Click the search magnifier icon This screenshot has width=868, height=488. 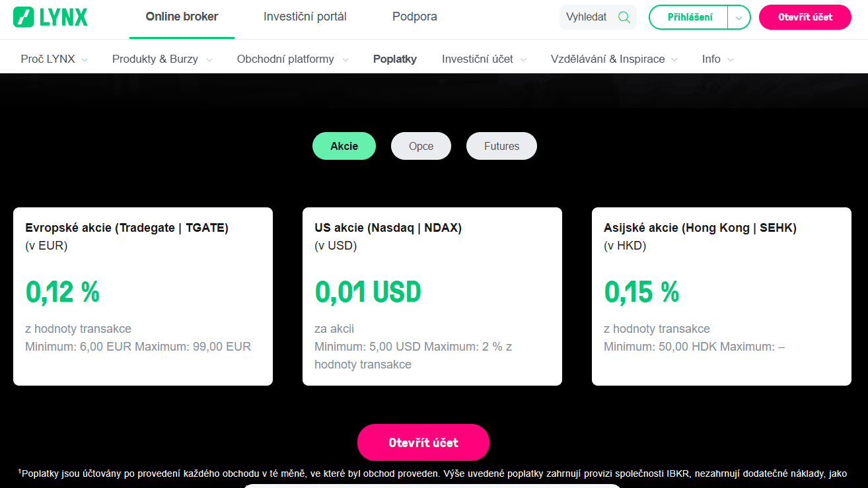coord(624,17)
